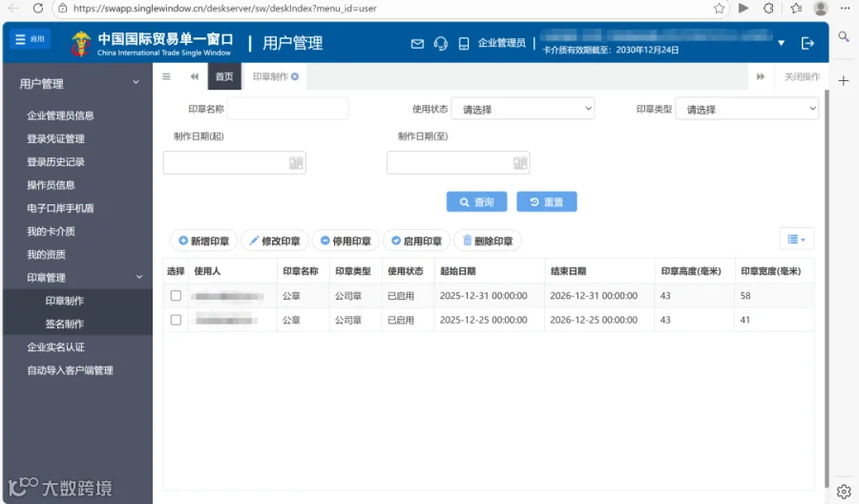Open the table column list dropdown icon
The height and width of the screenshot is (504, 859).
[797, 239]
